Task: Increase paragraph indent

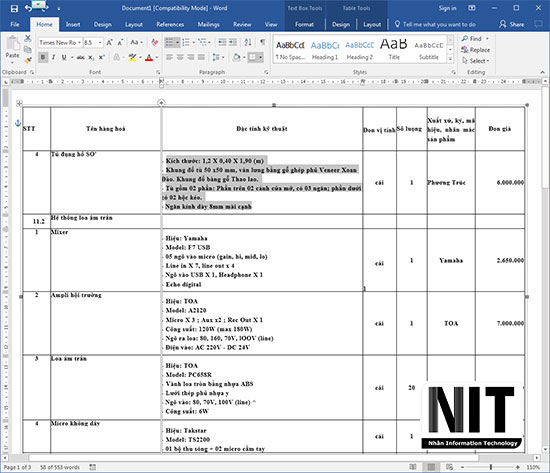Action: pos(233,42)
